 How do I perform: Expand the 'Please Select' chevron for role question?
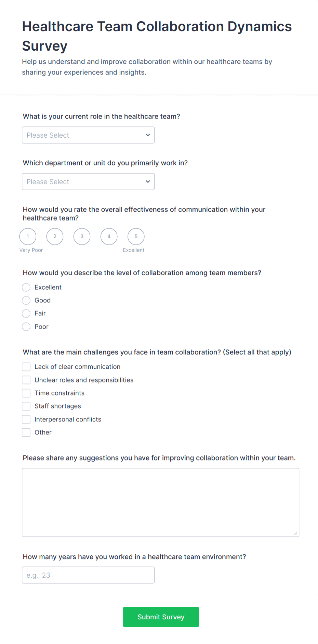147,135
